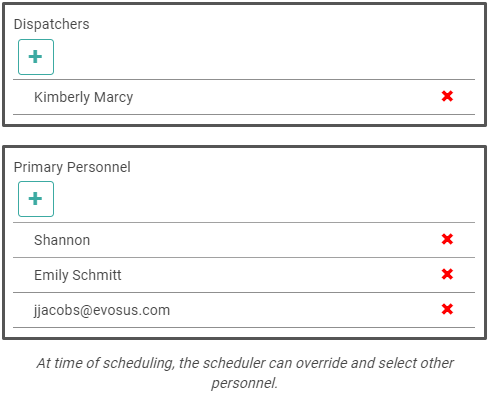Select the Kimberly Marcy dispatcher name
The image size is (489, 394).
pyautogui.click(x=84, y=97)
